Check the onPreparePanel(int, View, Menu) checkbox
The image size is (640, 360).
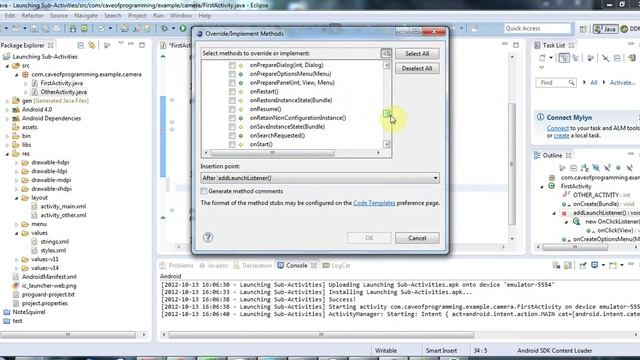[x=232, y=83]
